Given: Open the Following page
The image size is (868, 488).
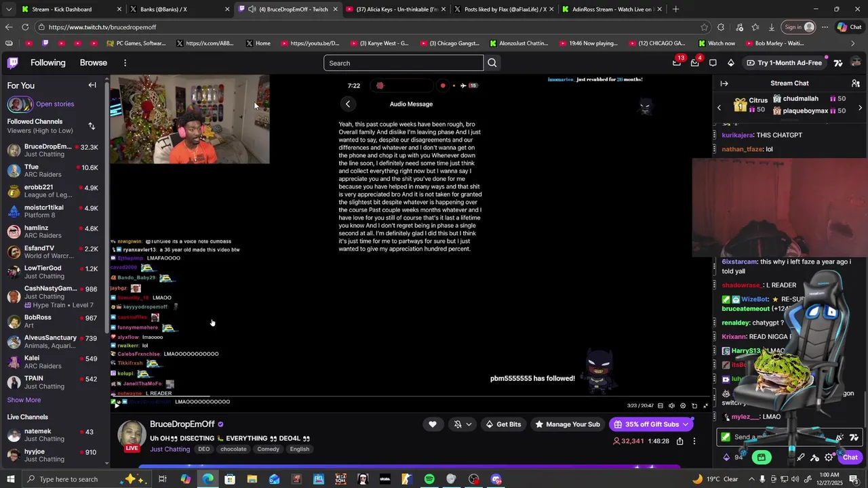Looking at the screenshot, I should click(47, 62).
